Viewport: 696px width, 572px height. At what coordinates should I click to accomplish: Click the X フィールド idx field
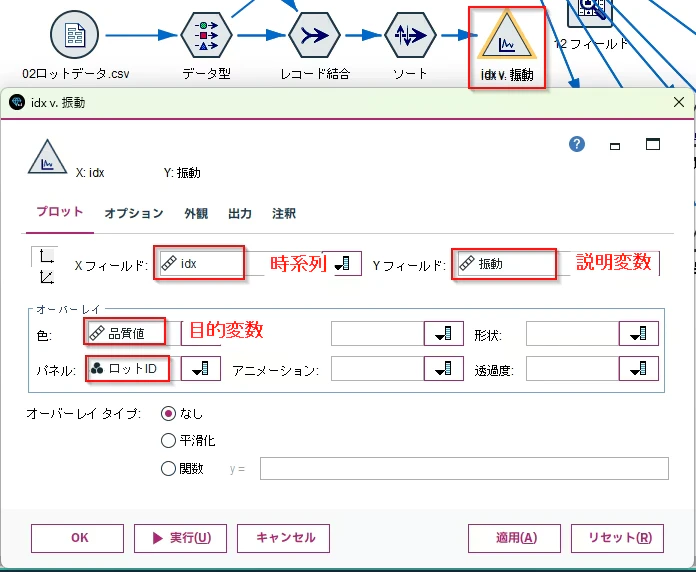199,263
